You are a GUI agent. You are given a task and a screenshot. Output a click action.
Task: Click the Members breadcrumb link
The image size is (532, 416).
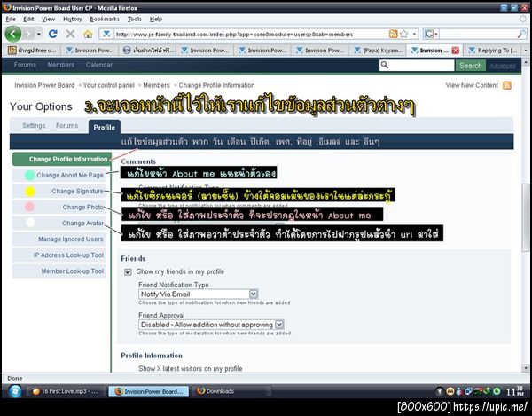pos(156,85)
